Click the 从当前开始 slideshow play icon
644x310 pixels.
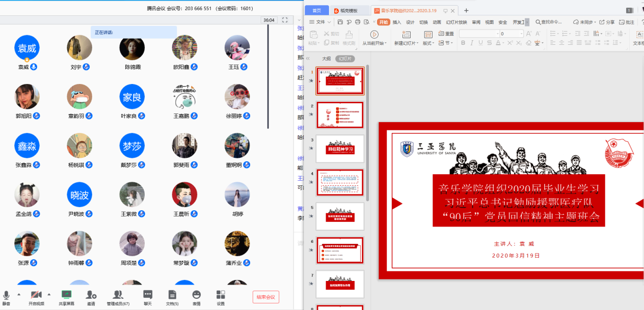point(374,34)
